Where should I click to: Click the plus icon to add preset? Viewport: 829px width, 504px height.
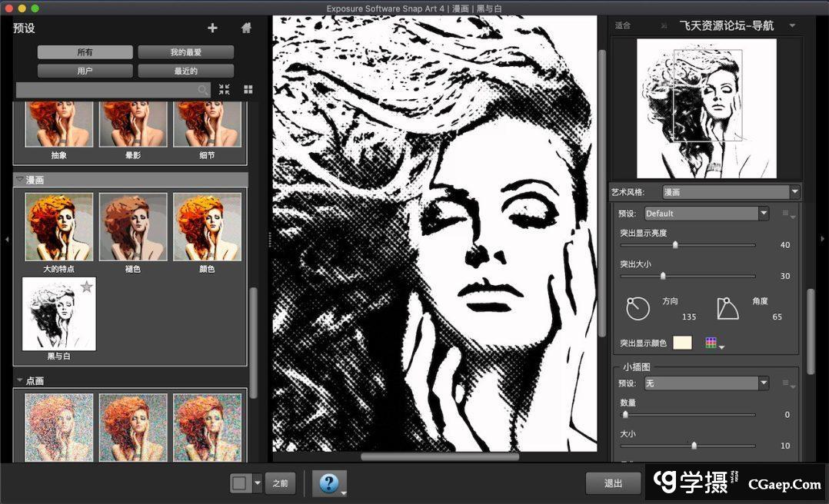coord(212,28)
